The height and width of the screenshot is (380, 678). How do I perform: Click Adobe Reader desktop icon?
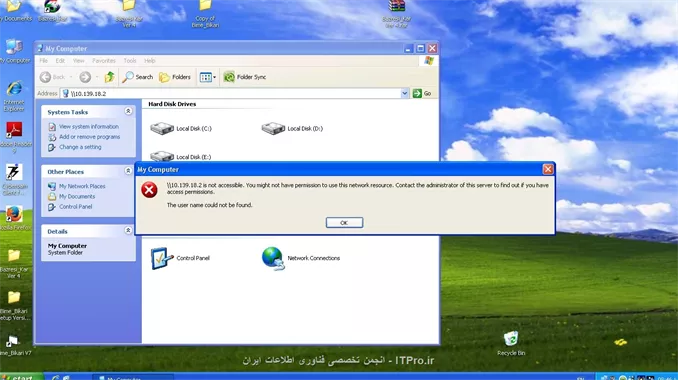click(15, 137)
